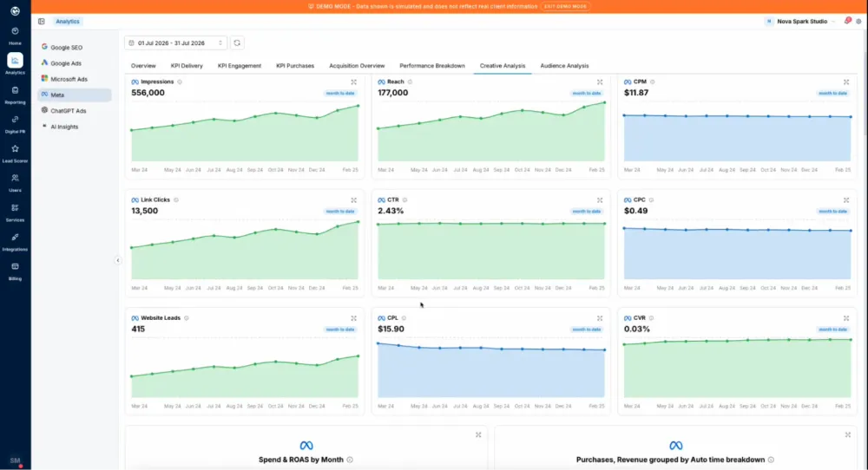Toggle the sidebar panel layout icon
The width and height of the screenshot is (868, 470).
click(42, 22)
